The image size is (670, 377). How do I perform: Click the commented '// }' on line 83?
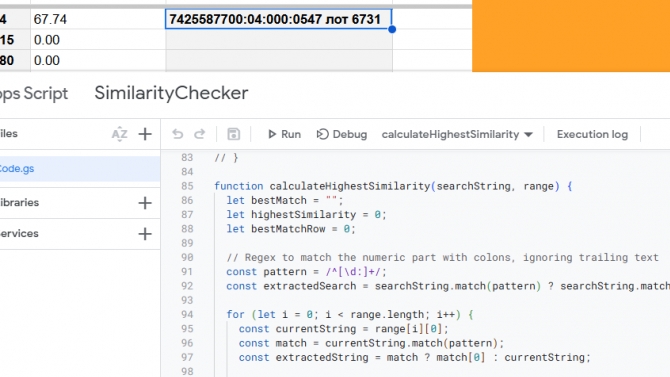[226, 158]
